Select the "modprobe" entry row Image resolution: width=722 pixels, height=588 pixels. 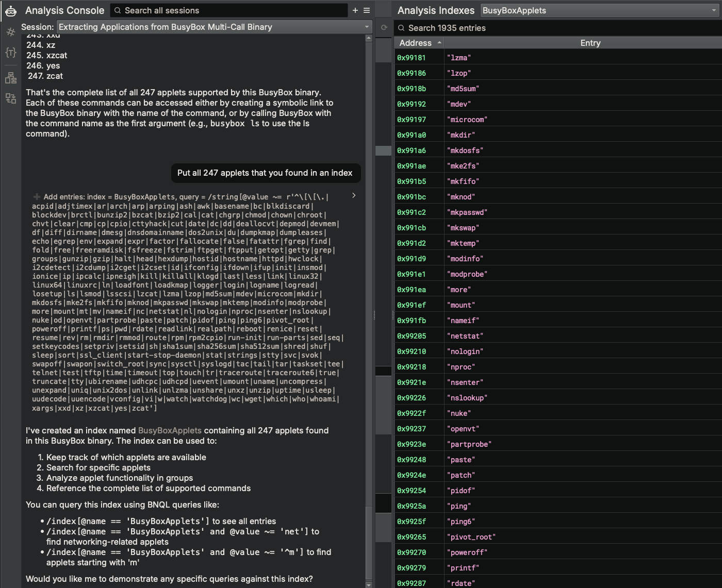point(558,274)
